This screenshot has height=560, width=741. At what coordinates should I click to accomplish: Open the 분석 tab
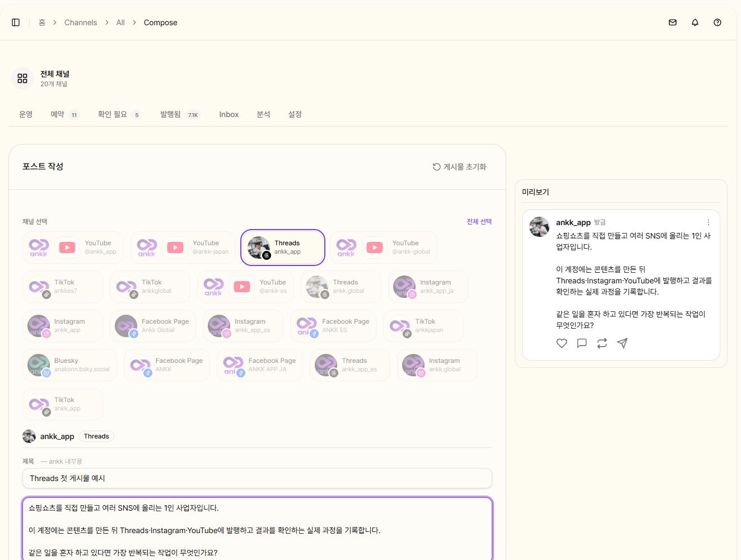coord(263,114)
